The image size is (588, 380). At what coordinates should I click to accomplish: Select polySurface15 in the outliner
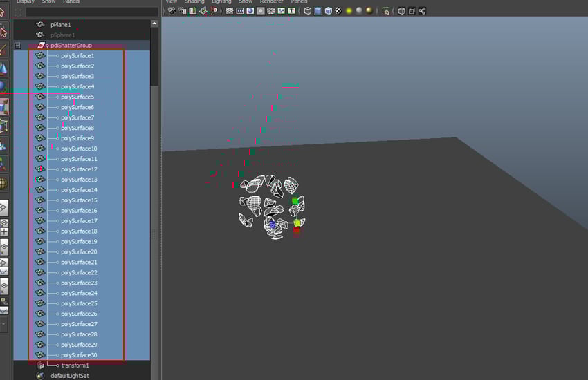[x=79, y=200]
